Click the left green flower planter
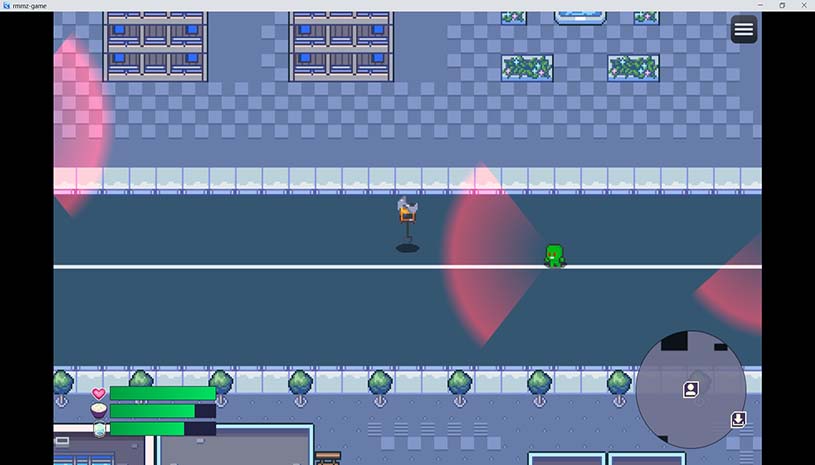The width and height of the screenshot is (815, 465). point(527,68)
